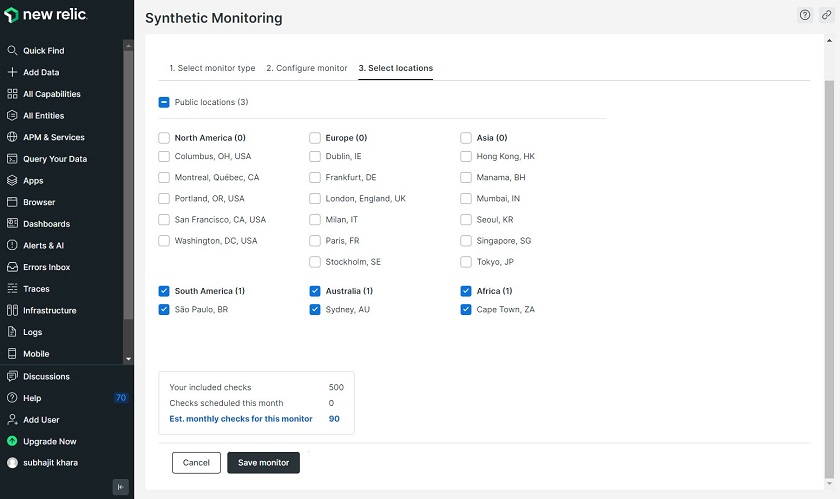Open Traces icon in sidebar

coord(12,288)
